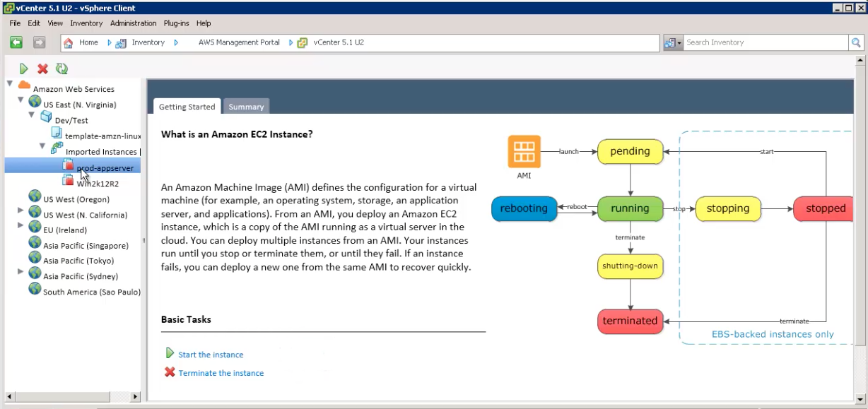Select the EU (Ireland) globe icon
This screenshot has height=409, width=868.
pyautogui.click(x=35, y=227)
